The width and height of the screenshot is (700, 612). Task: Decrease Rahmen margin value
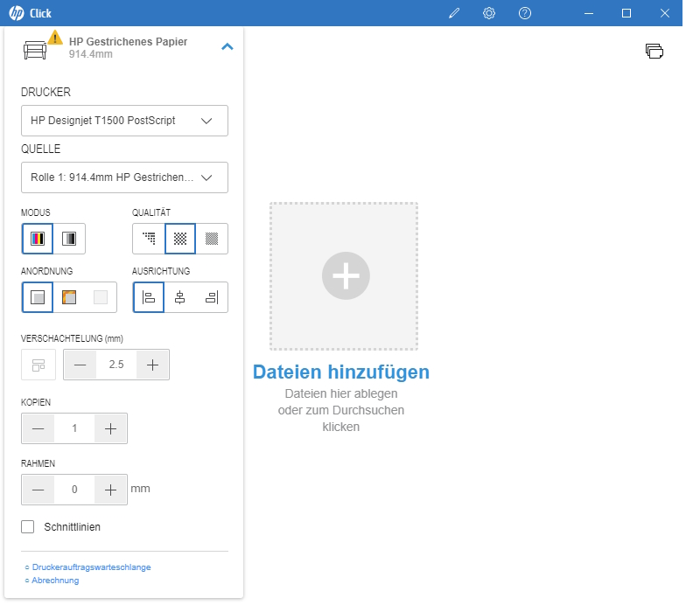click(38, 490)
